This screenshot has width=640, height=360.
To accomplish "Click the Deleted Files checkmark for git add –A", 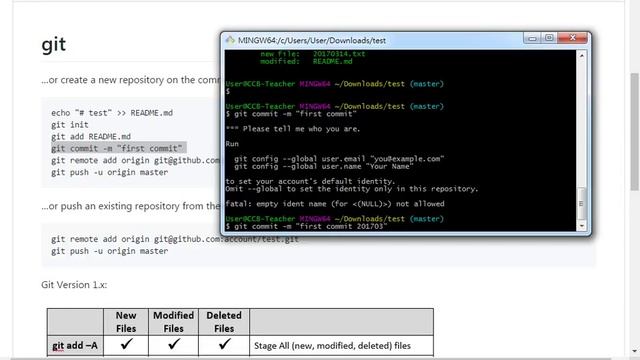I will coord(224,344).
